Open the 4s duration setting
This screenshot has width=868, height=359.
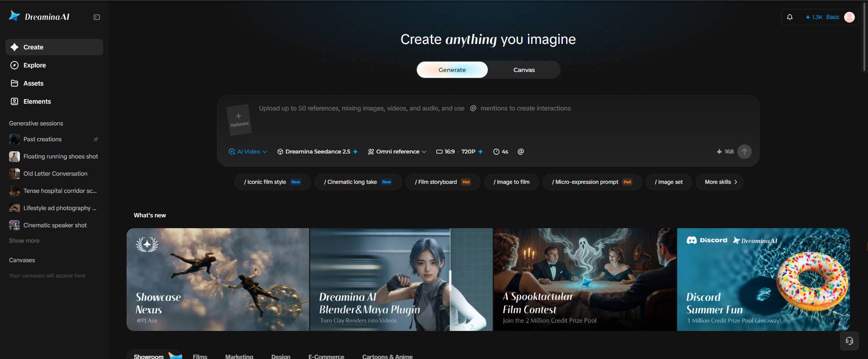500,152
